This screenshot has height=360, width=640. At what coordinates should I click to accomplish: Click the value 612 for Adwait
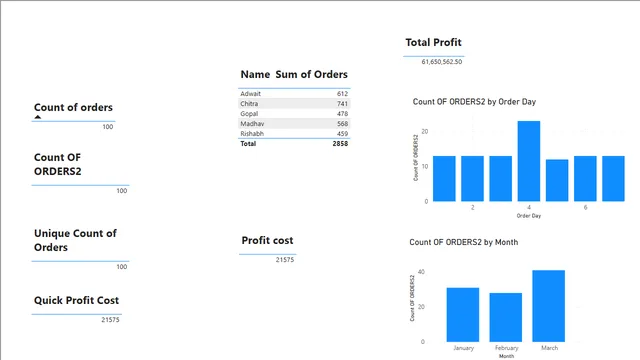click(342, 93)
